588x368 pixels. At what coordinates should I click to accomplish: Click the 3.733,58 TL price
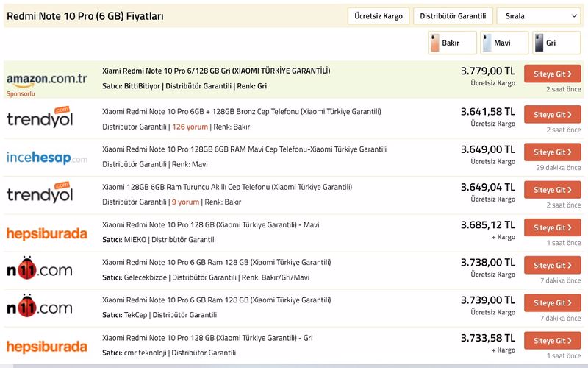coord(488,338)
